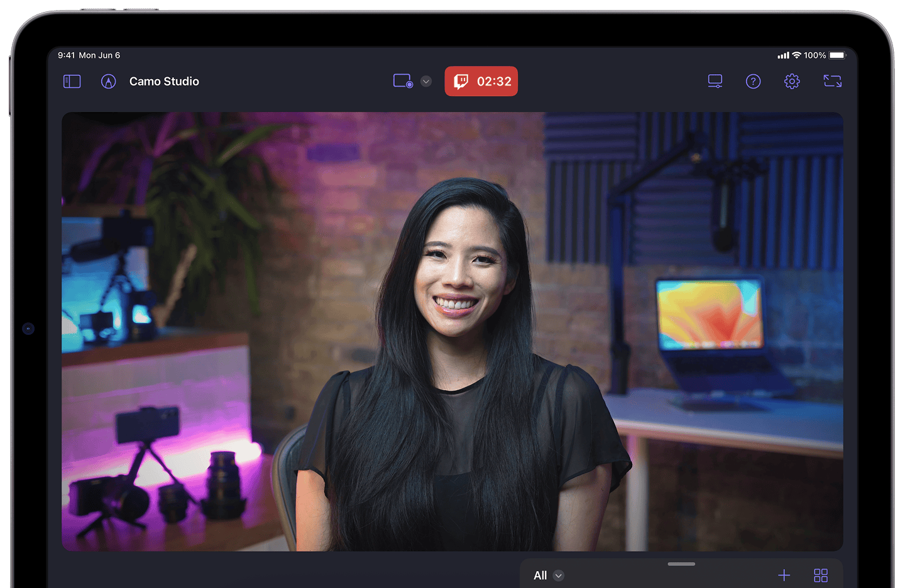Tap the Wi-Fi status icon
Viewport: 905px width, 588px height.
[796, 55]
